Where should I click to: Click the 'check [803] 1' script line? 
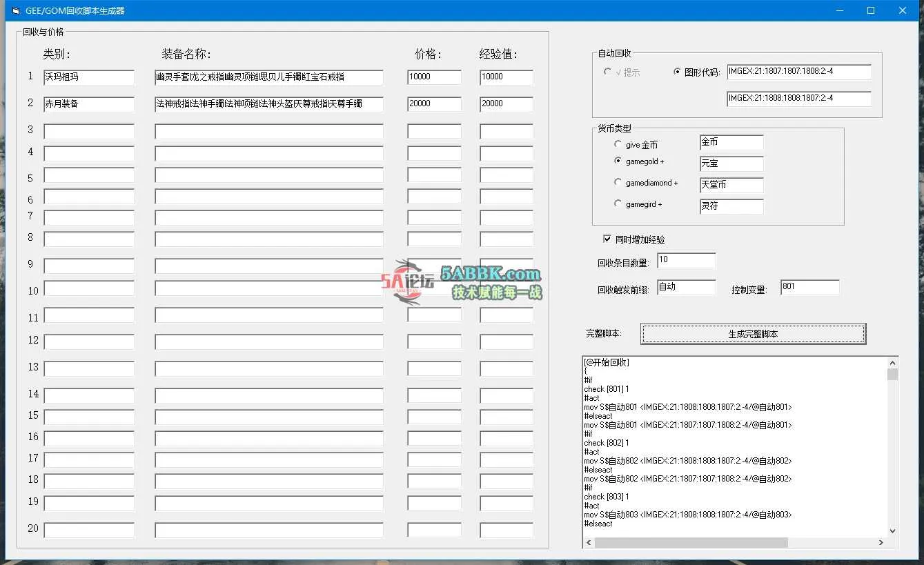[x=607, y=497]
